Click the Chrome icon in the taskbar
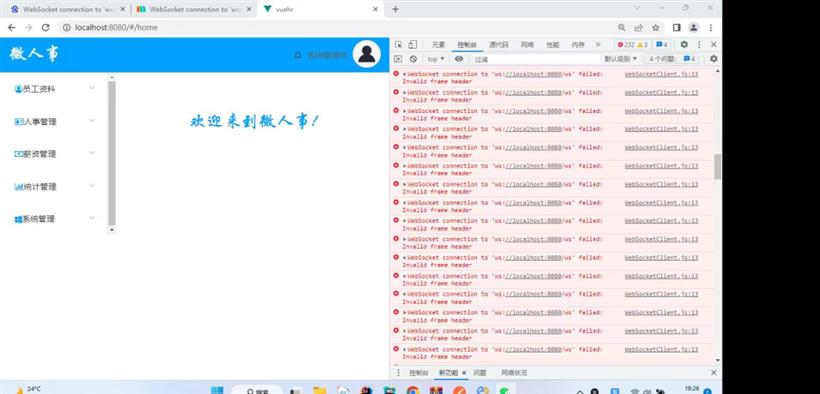 pos(413,390)
